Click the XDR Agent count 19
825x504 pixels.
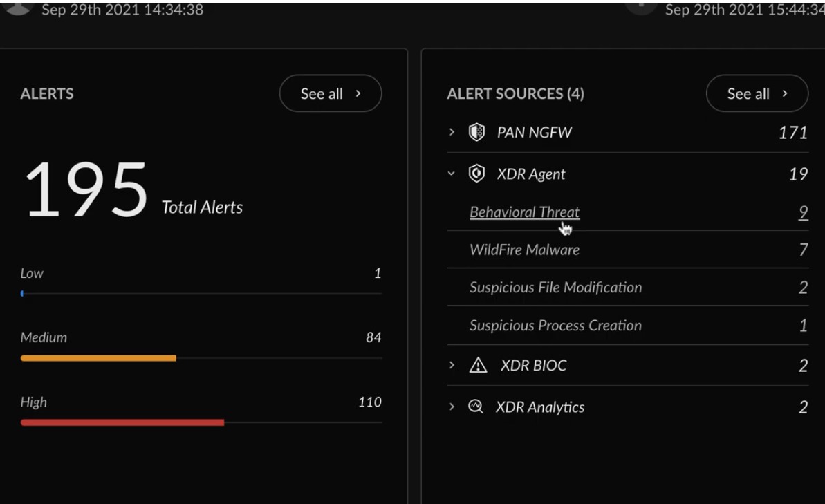tap(798, 174)
